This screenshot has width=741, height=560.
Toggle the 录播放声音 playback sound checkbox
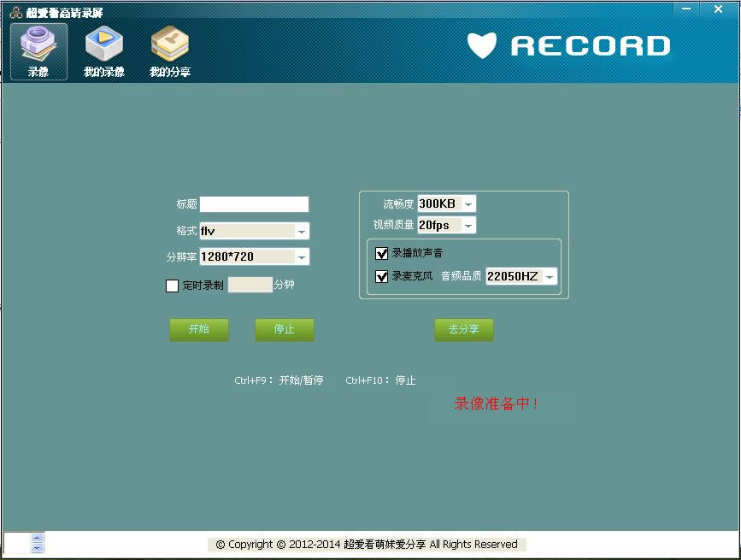(381, 254)
